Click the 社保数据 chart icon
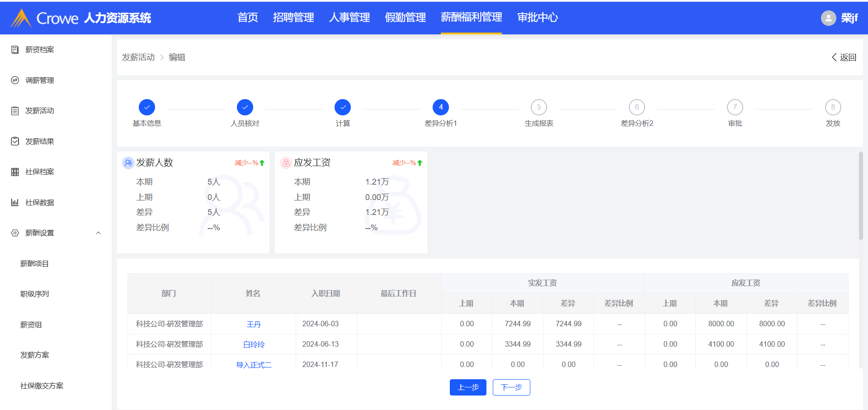868x410 pixels. tap(15, 202)
